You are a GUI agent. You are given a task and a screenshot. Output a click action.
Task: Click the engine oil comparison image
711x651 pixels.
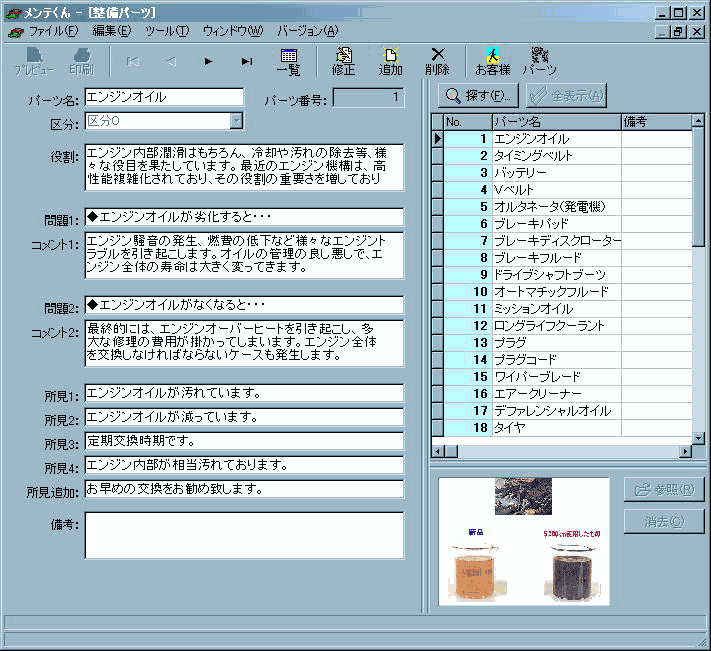tap(524, 541)
